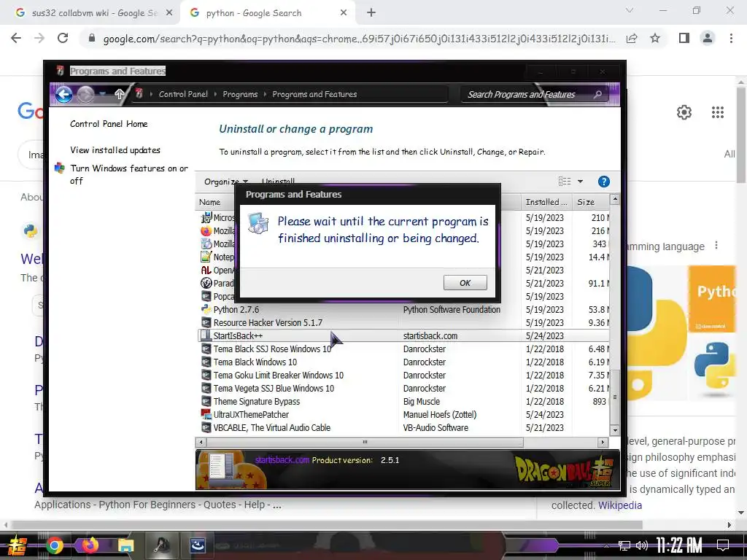Click the program list scroll left arrow
Viewport: 747px width, 560px height.
tap(201, 443)
